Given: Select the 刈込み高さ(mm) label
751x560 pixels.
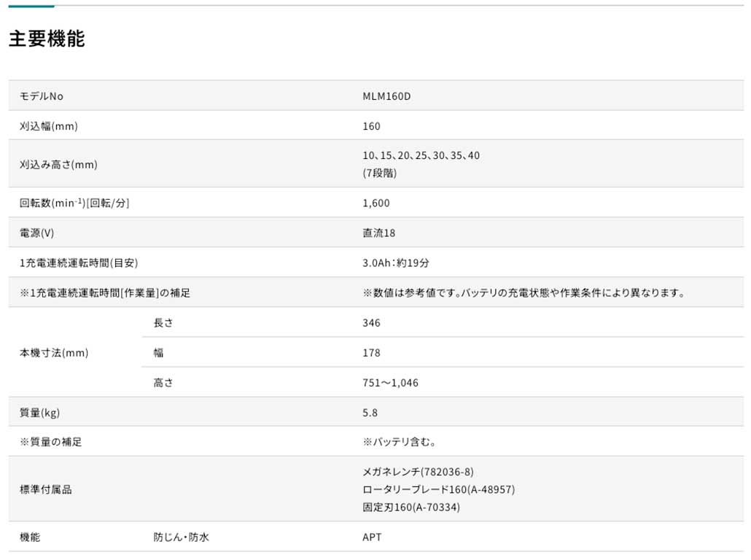Looking at the screenshot, I should pos(58,164).
